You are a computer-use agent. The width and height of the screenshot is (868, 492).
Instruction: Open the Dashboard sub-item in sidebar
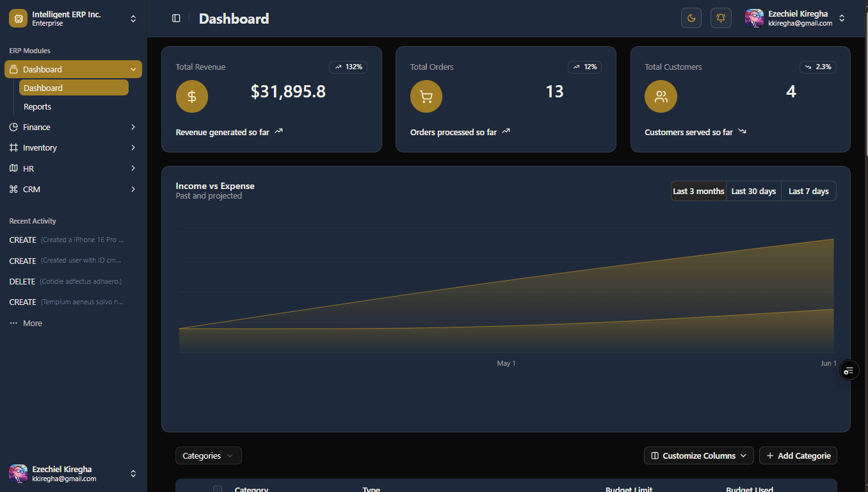74,88
